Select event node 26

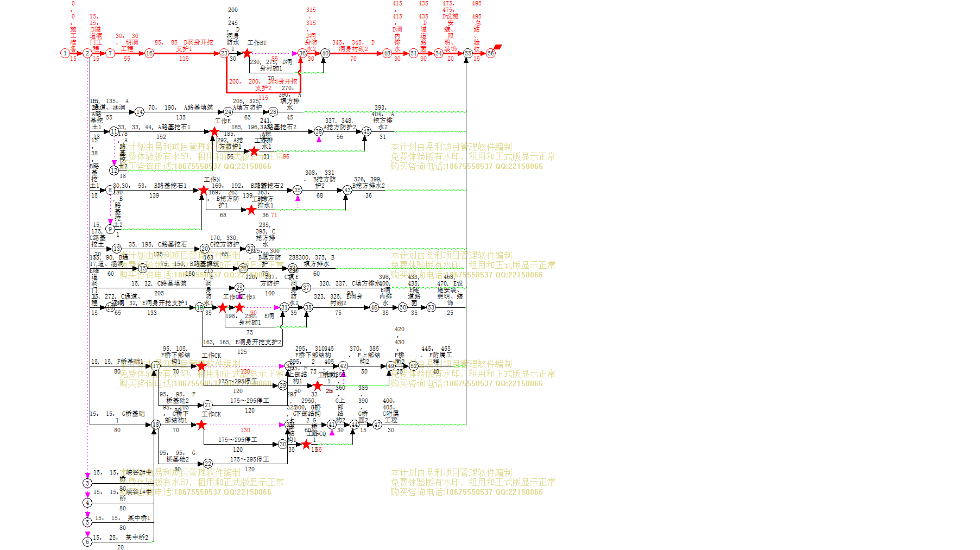click(x=243, y=268)
